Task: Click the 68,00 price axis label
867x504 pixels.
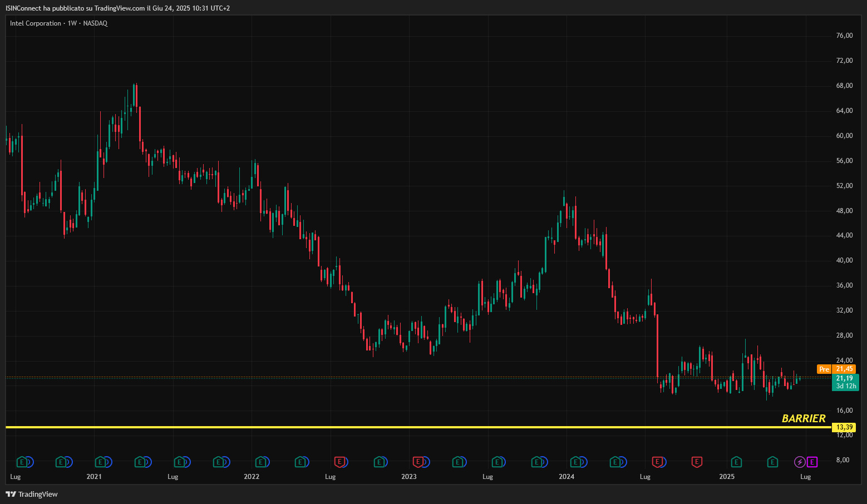Action: point(844,86)
